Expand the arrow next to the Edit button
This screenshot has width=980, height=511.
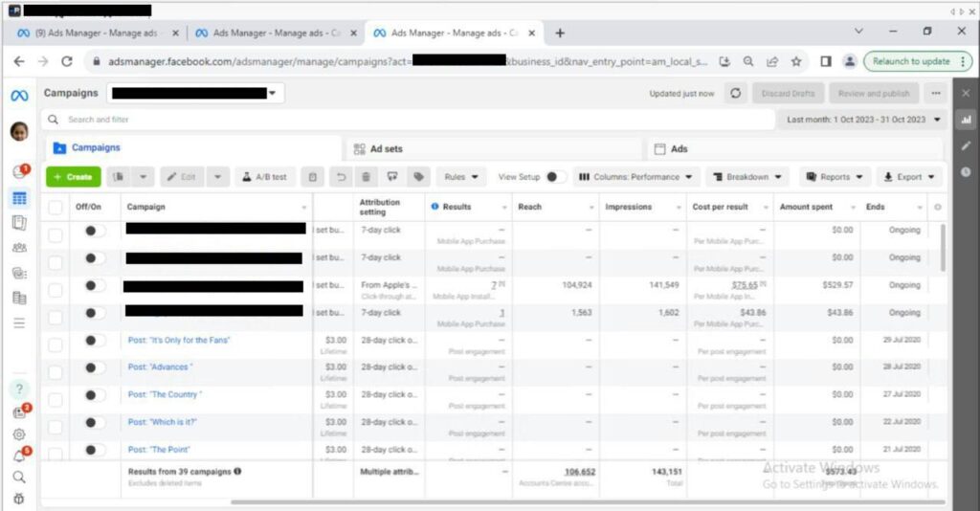click(x=217, y=177)
